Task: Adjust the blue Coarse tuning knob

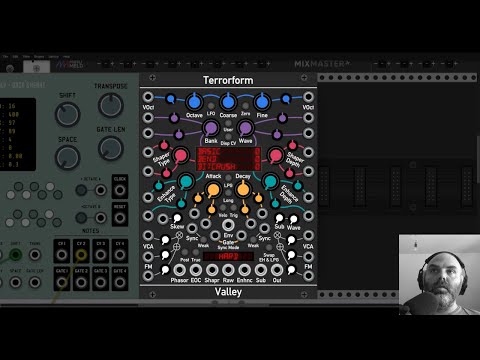Action: tap(228, 101)
